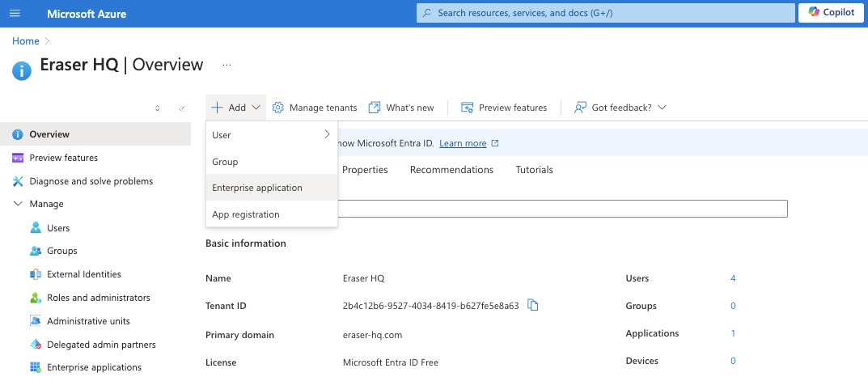The height and width of the screenshot is (381, 868).
Task: Click the Microsoft Entra ID Free text
Action: pos(390,362)
